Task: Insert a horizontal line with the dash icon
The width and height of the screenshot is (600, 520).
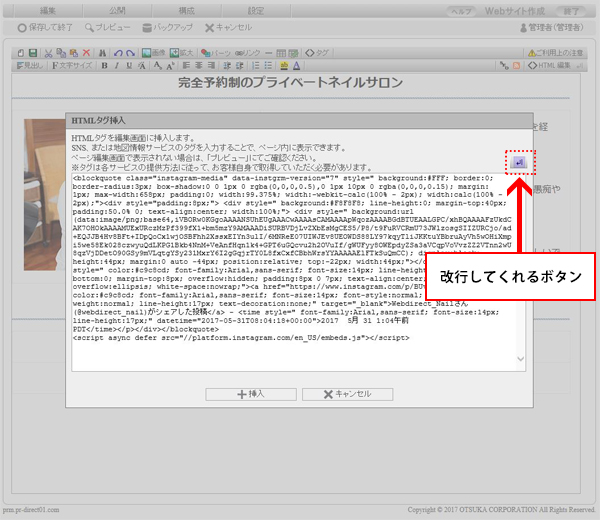Action: click(269, 53)
